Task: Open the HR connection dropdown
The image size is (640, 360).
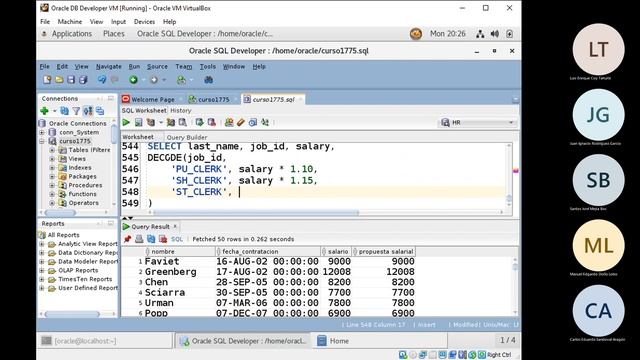Action: [511, 122]
